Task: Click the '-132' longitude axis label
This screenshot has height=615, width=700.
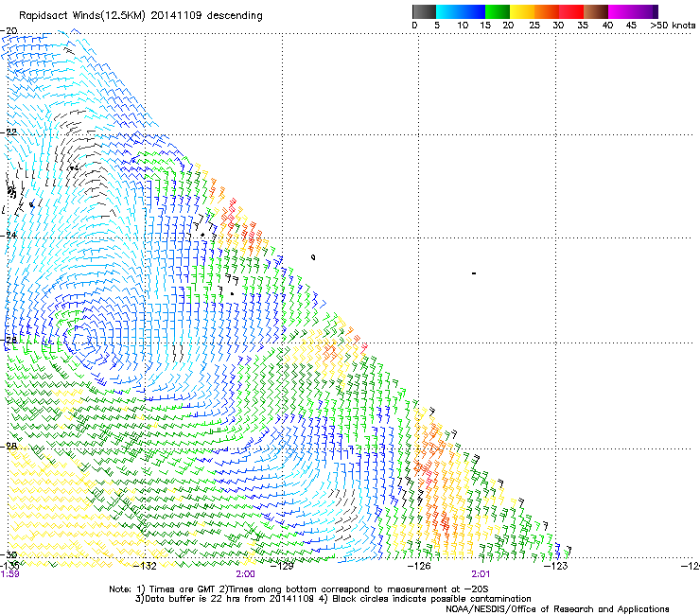Action: 145,567
